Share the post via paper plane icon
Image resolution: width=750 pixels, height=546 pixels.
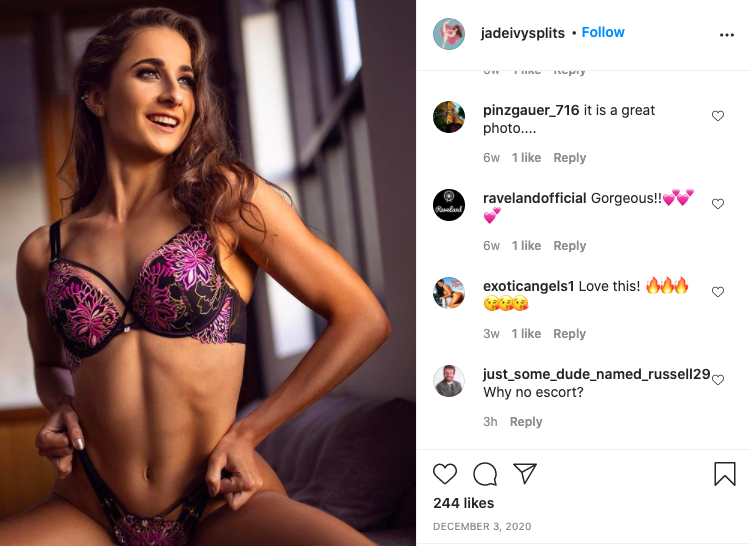tap(525, 473)
